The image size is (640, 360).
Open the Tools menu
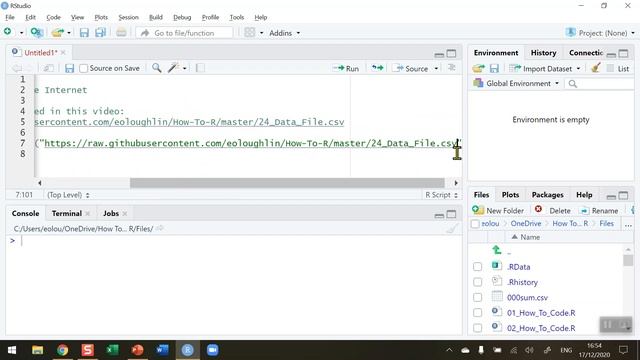236,17
